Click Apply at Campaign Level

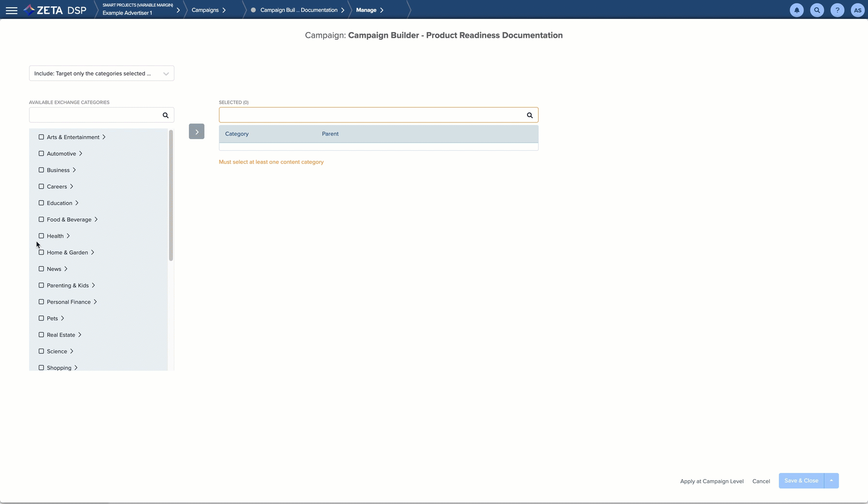coord(712,481)
